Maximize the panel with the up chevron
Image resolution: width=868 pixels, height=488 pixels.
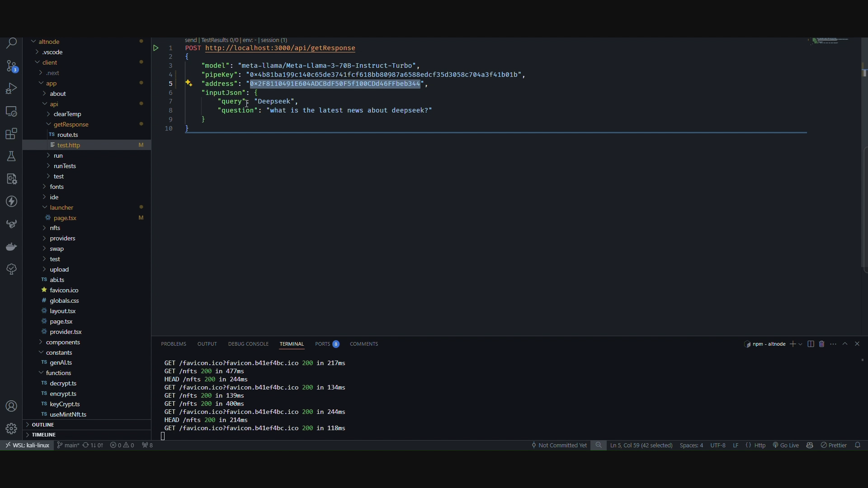(x=845, y=344)
